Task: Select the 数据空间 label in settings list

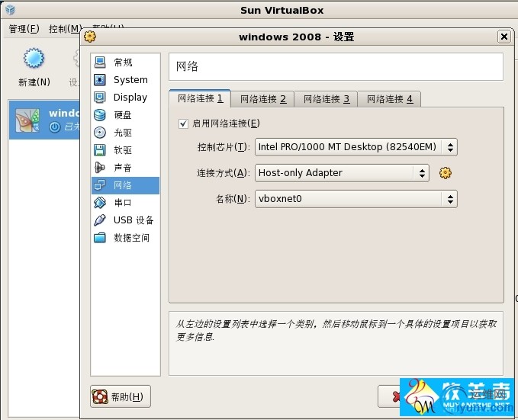Action: [131, 238]
